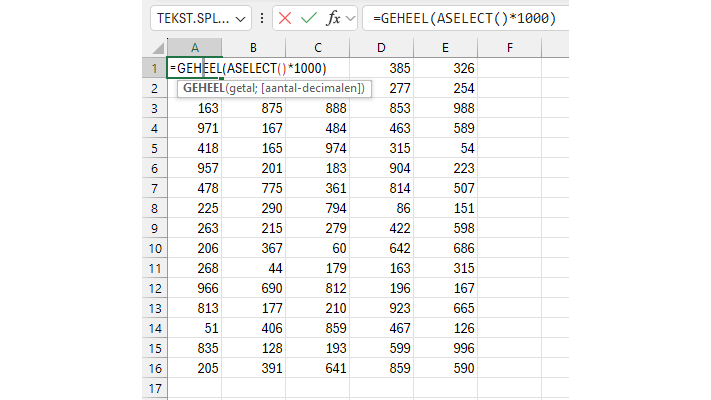Select cell B7 with value 775
711x400 pixels.
tap(253, 188)
